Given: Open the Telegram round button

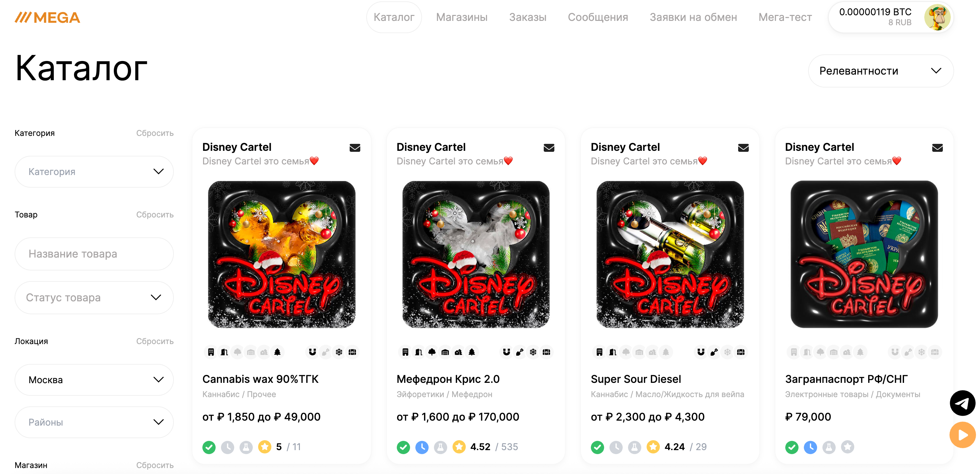Looking at the screenshot, I should (x=962, y=403).
